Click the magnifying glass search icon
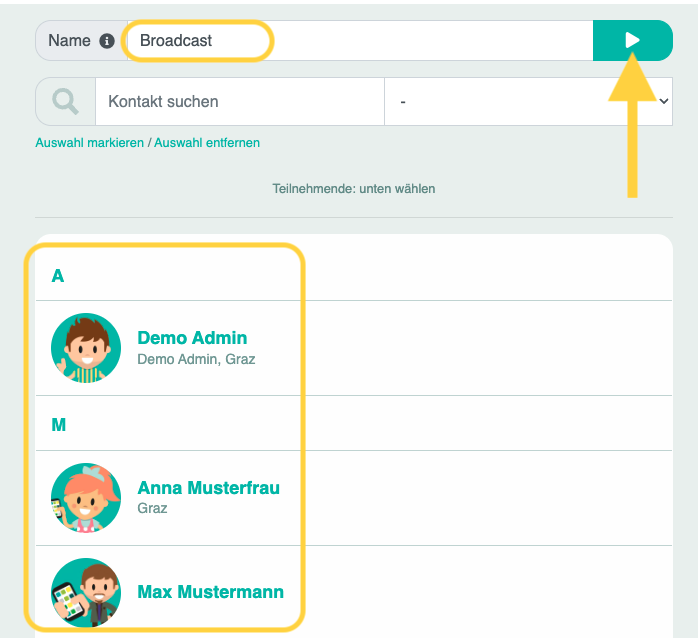The height and width of the screenshot is (638, 698). pyautogui.click(x=65, y=102)
